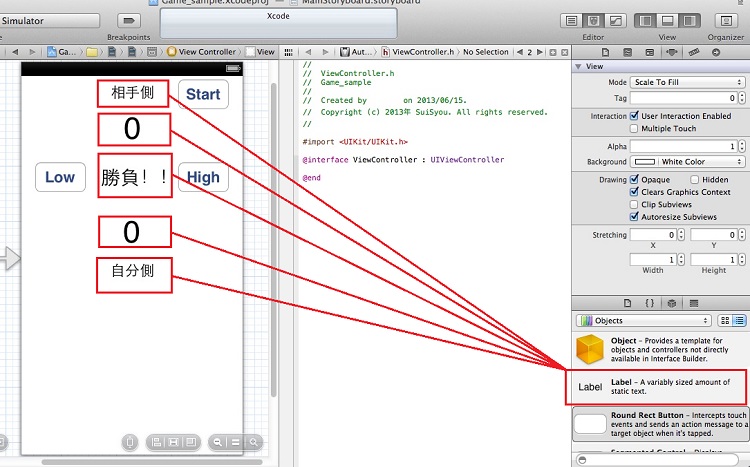Close the assistant editor pane
Viewport: 750px width, 467px height.
pos(564,52)
